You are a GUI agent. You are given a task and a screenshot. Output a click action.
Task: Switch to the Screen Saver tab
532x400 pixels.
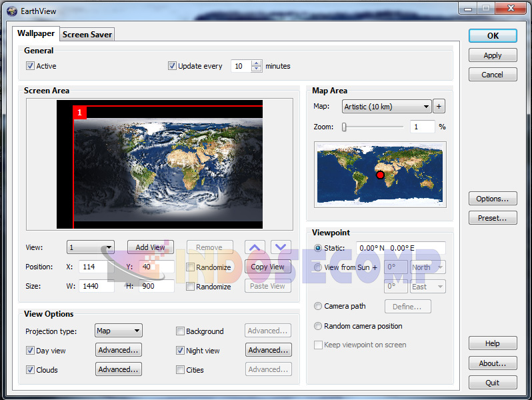(87, 35)
